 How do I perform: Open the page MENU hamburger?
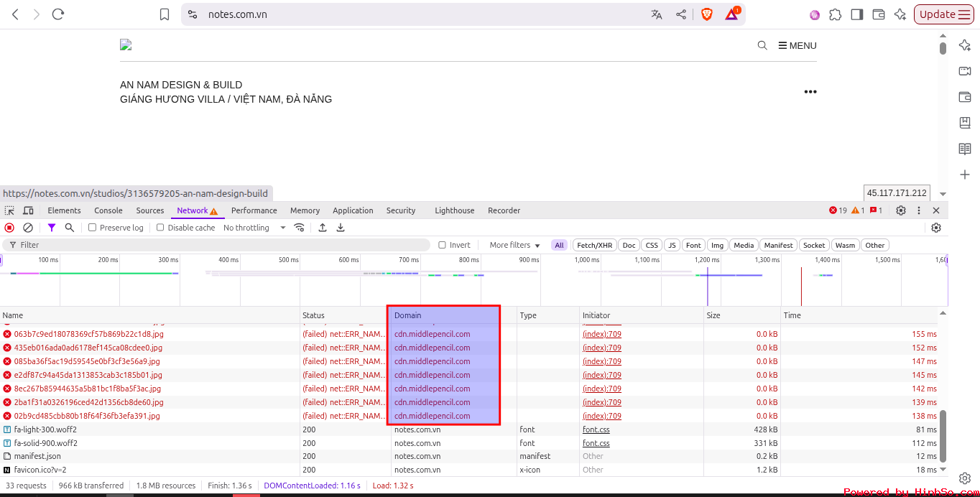coord(798,45)
